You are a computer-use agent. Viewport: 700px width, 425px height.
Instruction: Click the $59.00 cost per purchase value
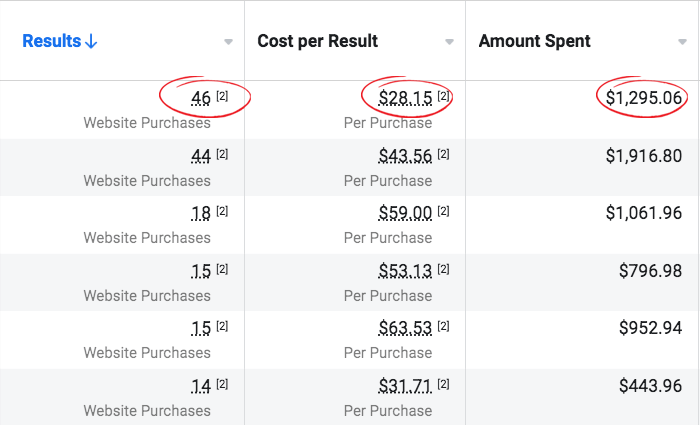405,213
